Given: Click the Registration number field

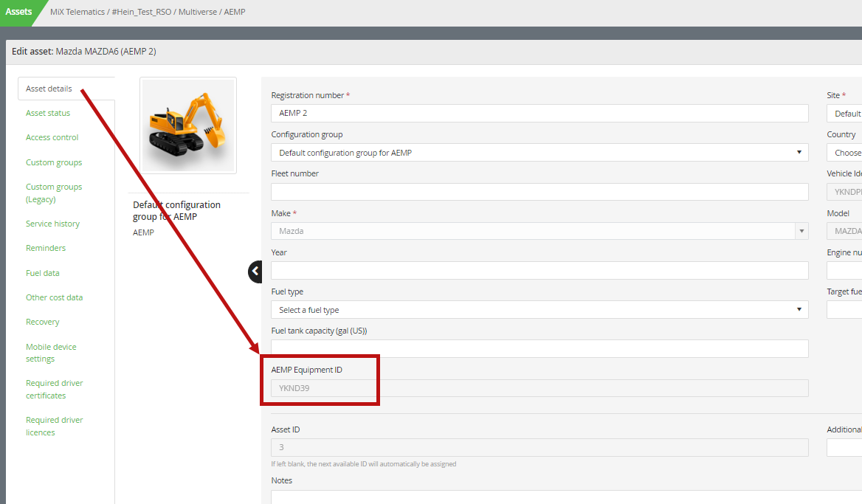Looking at the screenshot, I should 539,113.
